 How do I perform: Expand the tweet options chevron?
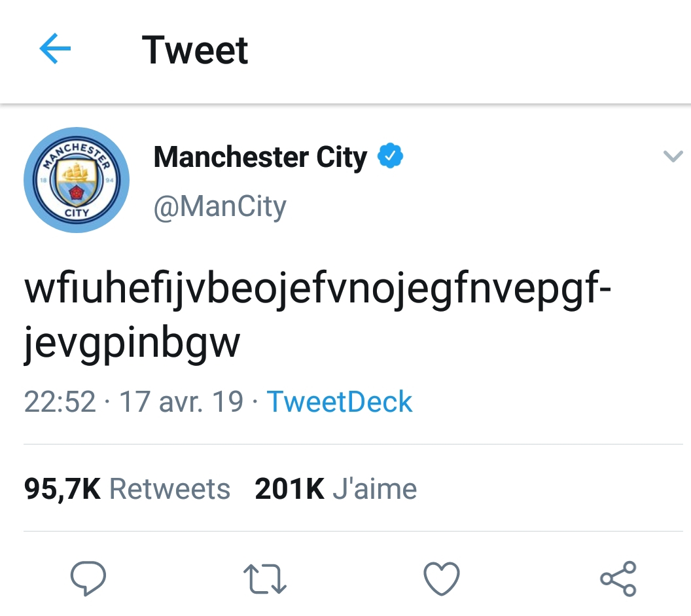click(x=673, y=156)
